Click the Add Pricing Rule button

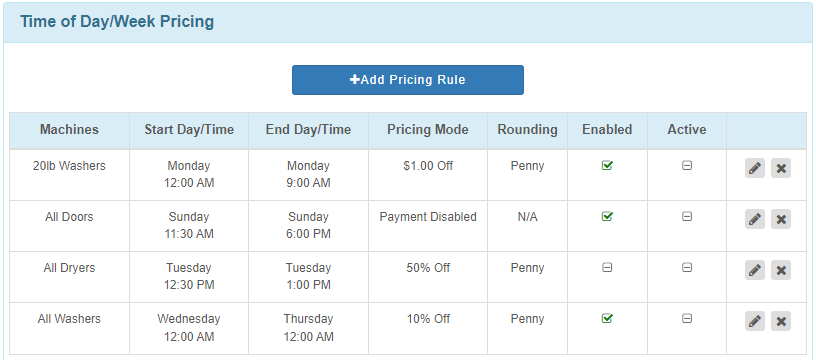point(407,80)
